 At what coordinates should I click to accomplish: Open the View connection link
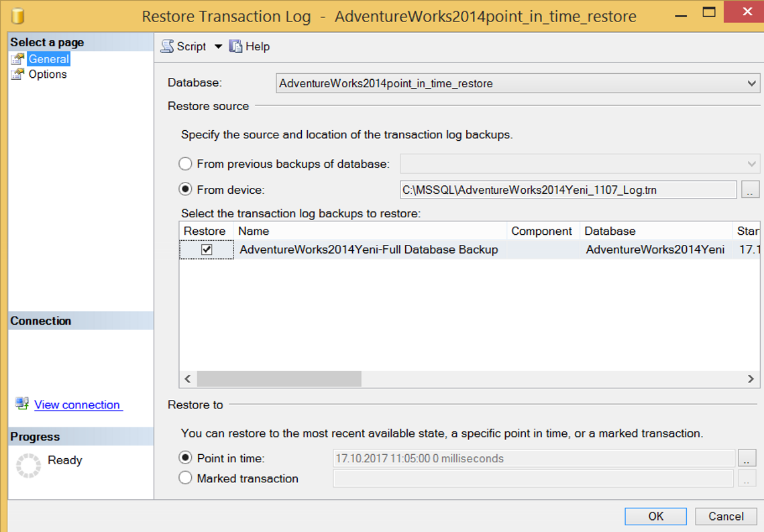pyautogui.click(x=77, y=405)
